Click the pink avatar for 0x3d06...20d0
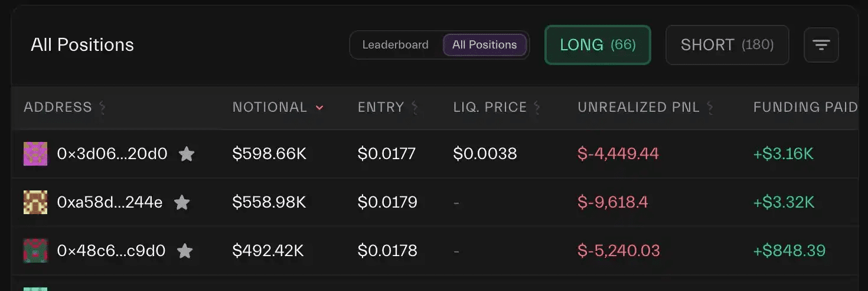The image size is (868, 291). [x=35, y=154]
